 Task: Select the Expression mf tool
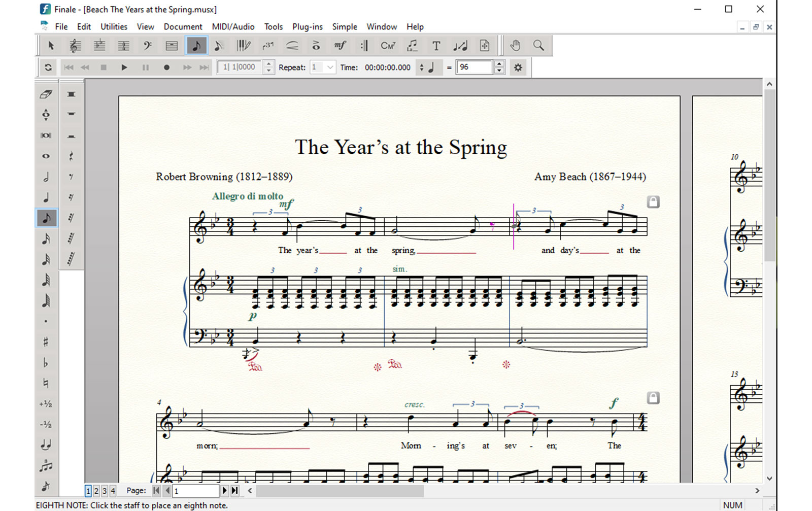coord(340,46)
